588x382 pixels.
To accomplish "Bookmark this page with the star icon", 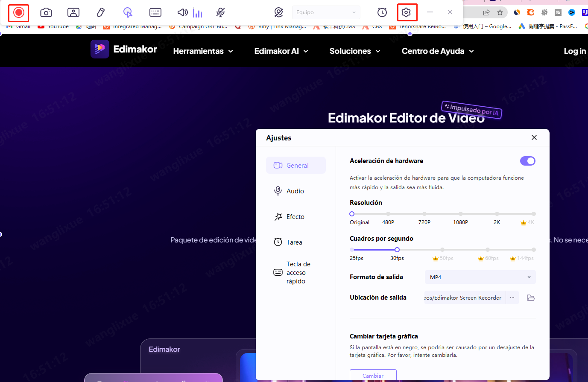I will [500, 12].
